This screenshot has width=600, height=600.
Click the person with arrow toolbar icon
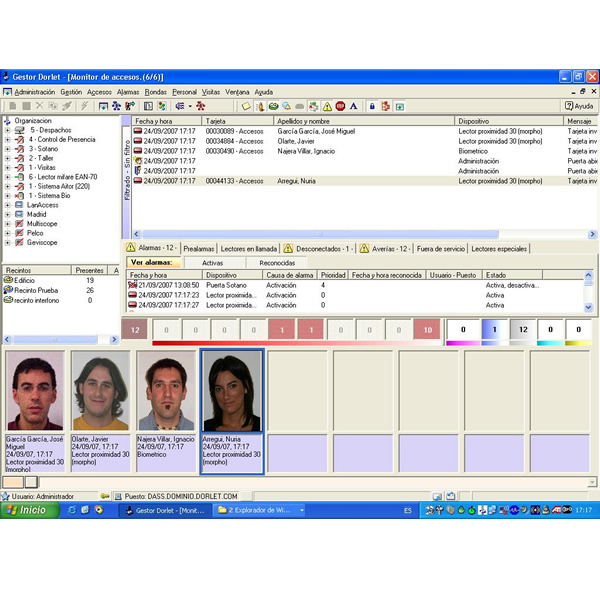click(x=130, y=106)
